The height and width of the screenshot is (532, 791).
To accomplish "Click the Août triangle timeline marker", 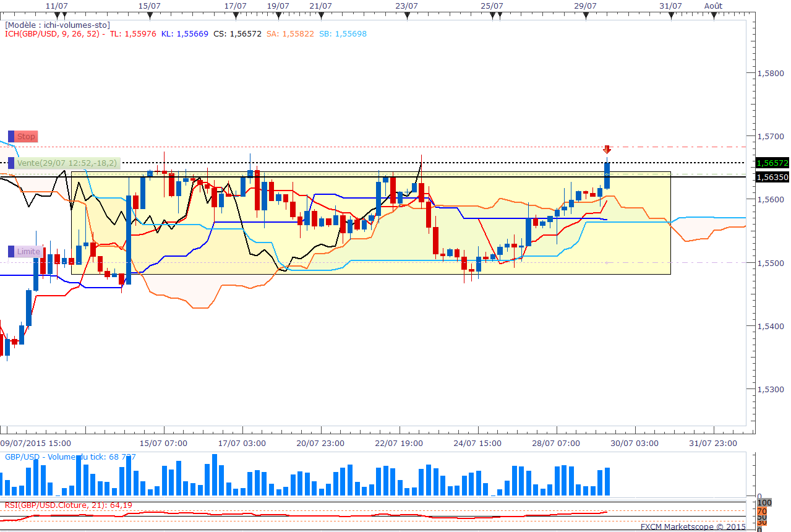I will pos(713,16).
